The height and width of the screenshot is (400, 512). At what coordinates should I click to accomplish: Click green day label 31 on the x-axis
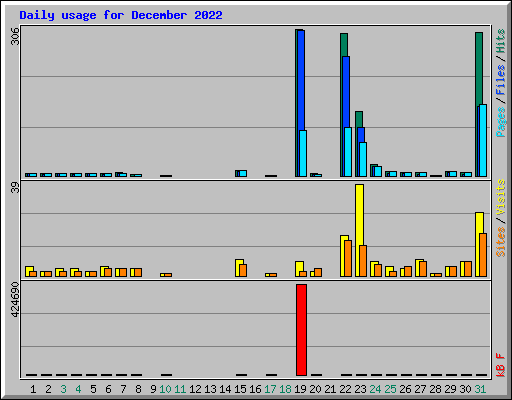click(x=480, y=389)
